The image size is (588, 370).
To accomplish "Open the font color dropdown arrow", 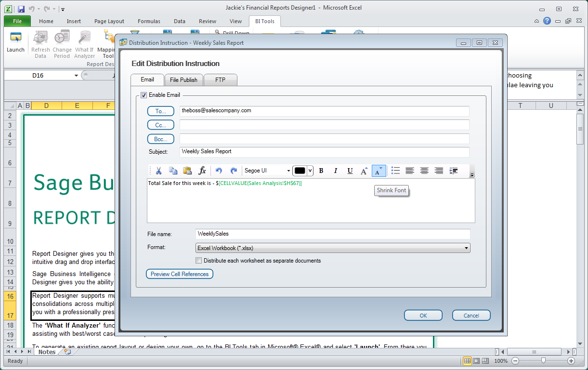I will (x=310, y=171).
